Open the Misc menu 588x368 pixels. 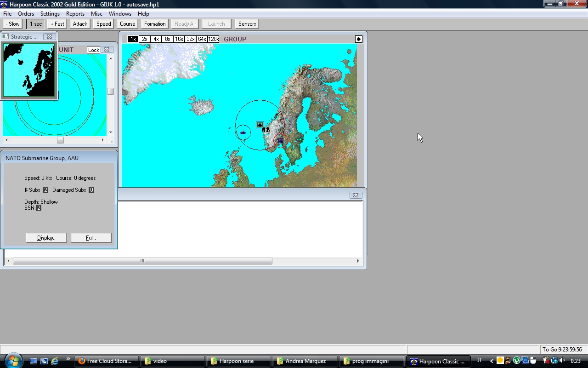coord(96,14)
